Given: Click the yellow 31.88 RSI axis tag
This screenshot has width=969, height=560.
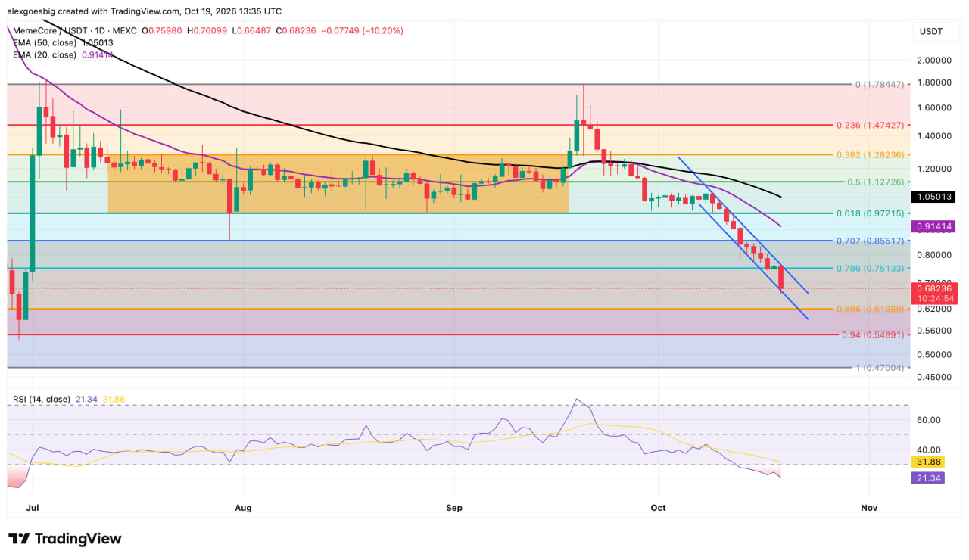Looking at the screenshot, I should pos(927,462).
